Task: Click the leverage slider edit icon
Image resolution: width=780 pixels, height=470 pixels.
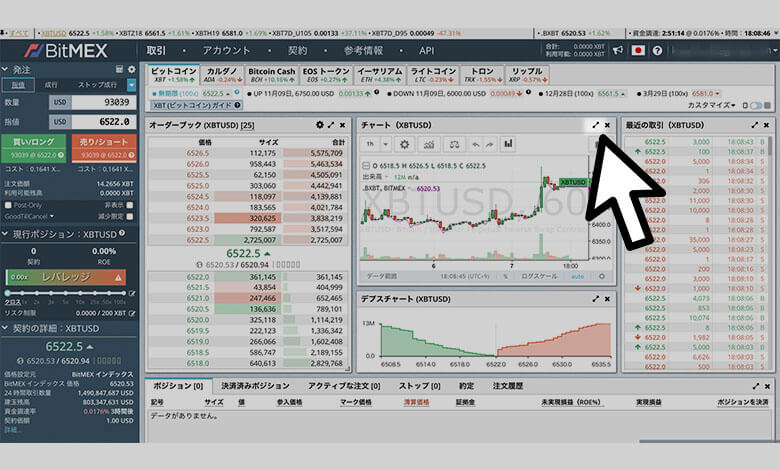Action: [131, 293]
